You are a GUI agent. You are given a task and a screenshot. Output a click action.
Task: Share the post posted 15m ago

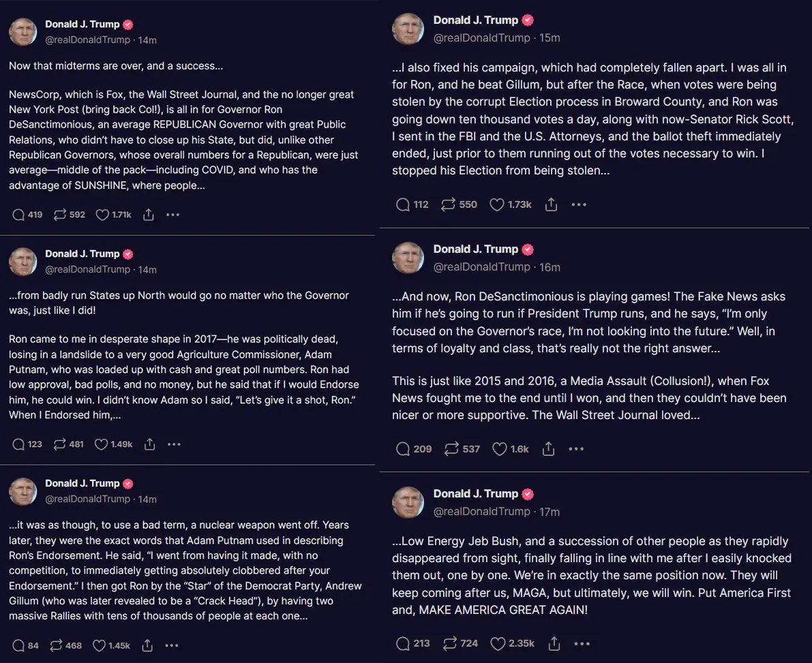552,204
